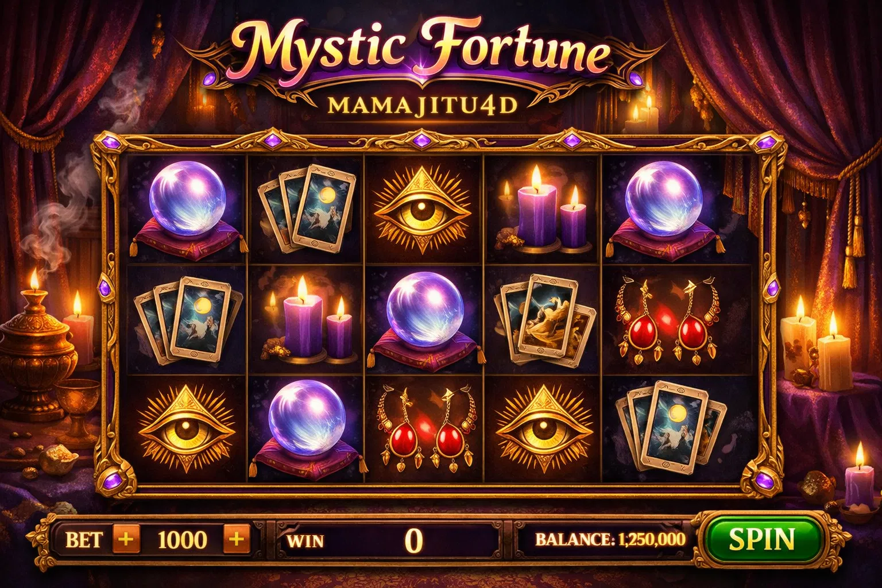This screenshot has width=882, height=588.
Task: Increase bet with the plus button right of 1000
Action: [237, 539]
